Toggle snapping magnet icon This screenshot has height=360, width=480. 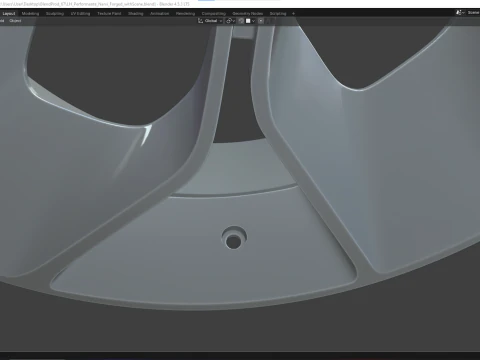[241, 21]
